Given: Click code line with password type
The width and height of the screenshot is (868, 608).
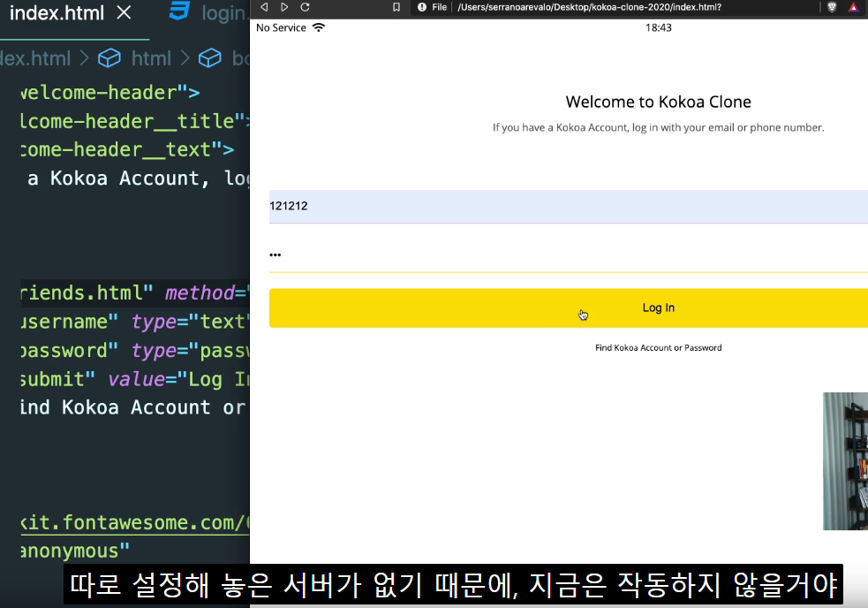Looking at the screenshot, I should coord(134,350).
